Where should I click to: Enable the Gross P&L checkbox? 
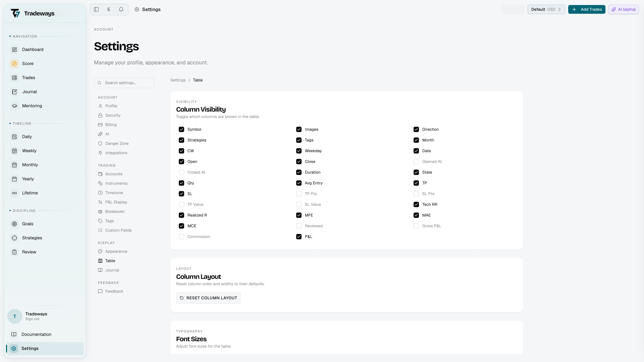click(416, 226)
